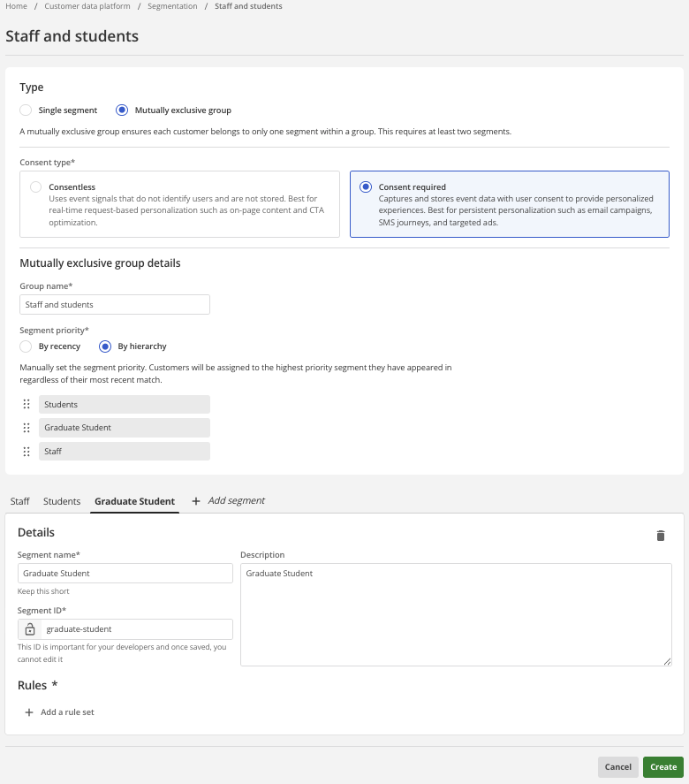
Task: Set segment priority By hierarchy
Action: coord(105,346)
